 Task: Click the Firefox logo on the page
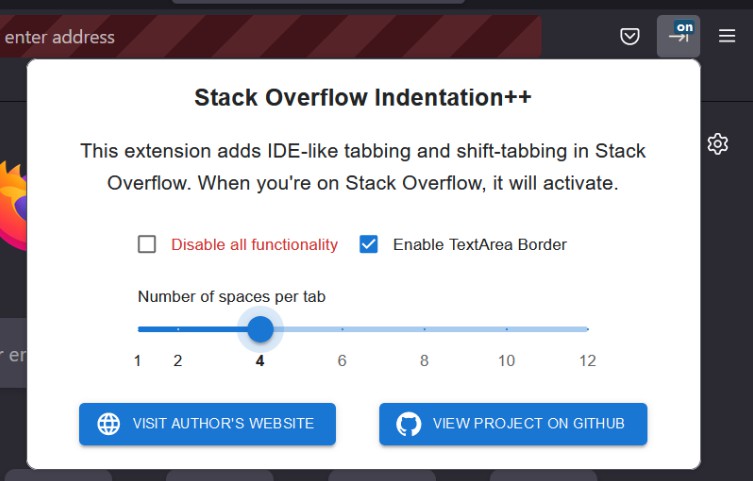pyautogui.click(x=12, y=205)
